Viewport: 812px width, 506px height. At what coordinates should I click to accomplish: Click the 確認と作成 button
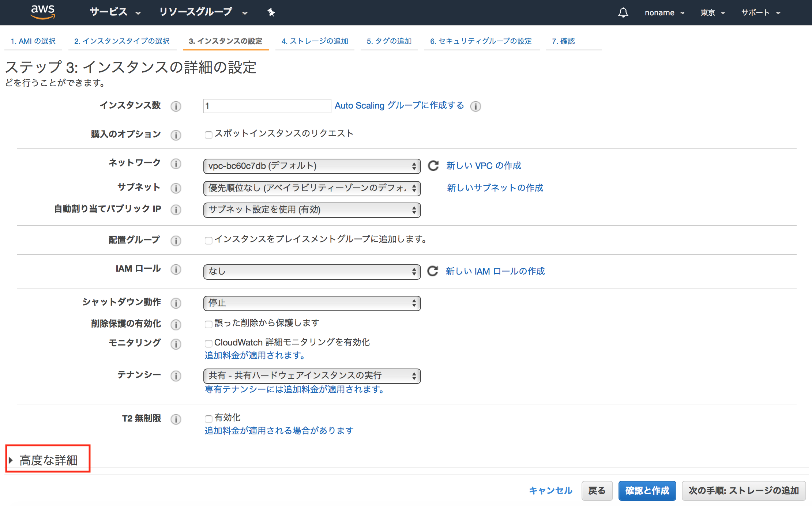point(647,491)
